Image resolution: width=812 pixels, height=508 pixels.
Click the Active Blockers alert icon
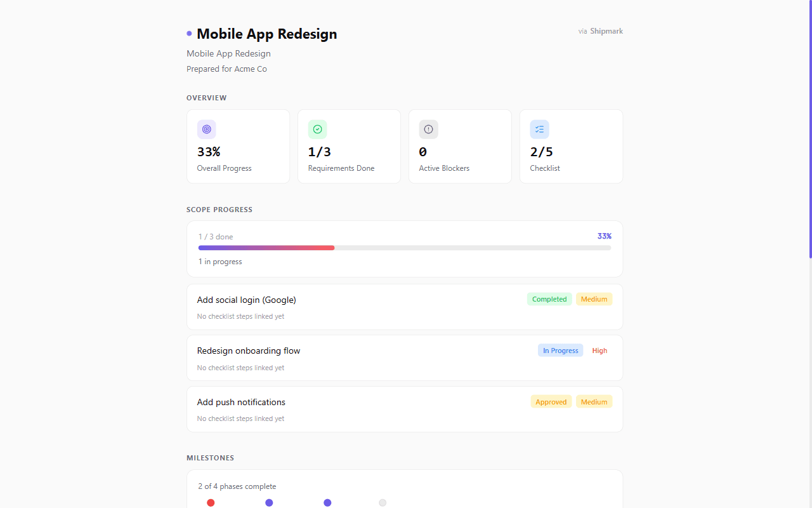429,130
